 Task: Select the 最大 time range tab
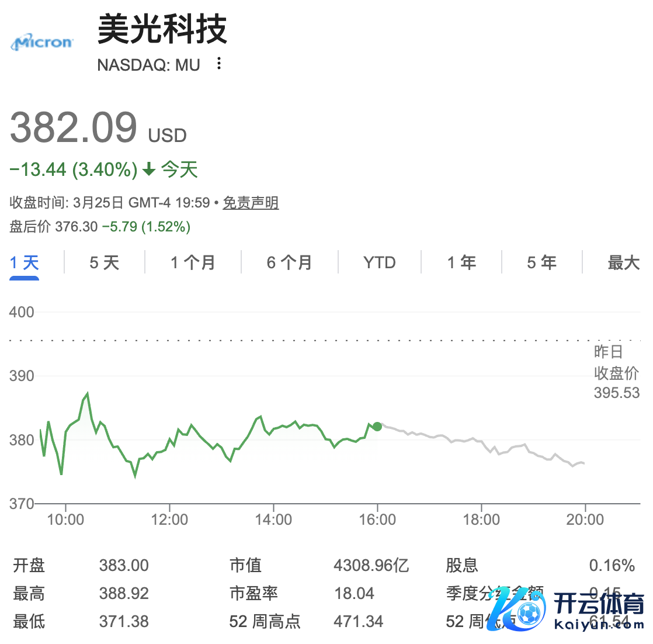pos(623,263)
